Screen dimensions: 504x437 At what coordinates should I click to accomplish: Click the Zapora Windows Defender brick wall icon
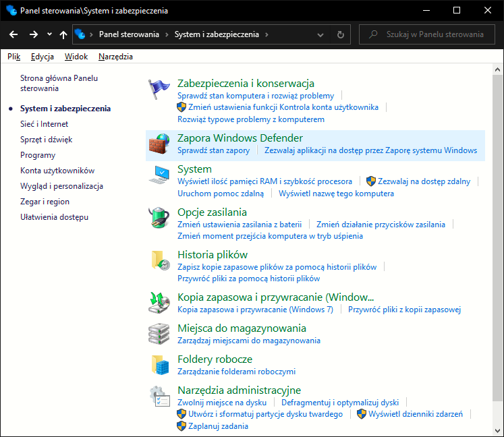tap(159, 144)
